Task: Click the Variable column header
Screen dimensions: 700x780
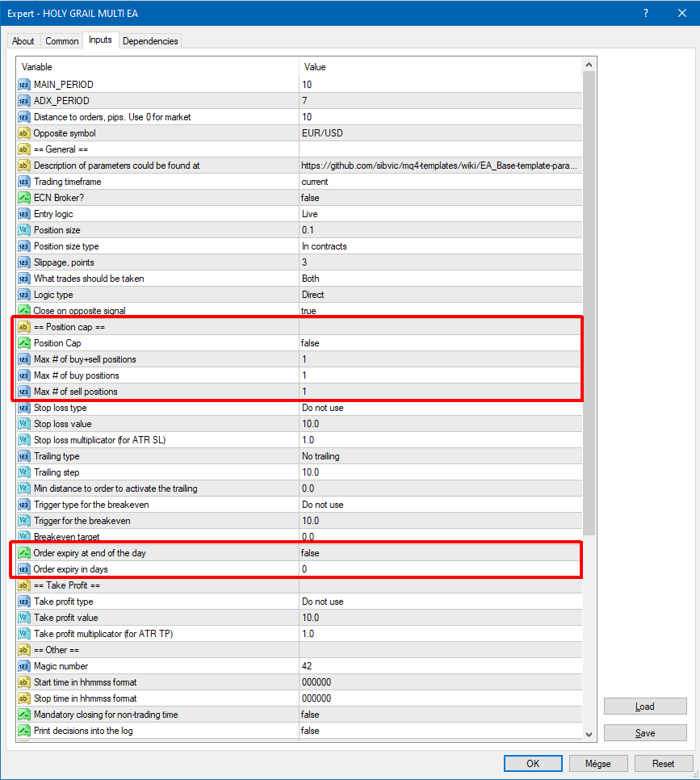Action: click(x=158, y=67)
